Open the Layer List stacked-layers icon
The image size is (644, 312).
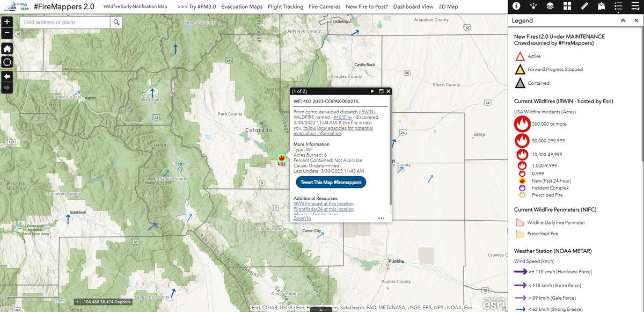(x=551, y=6)
